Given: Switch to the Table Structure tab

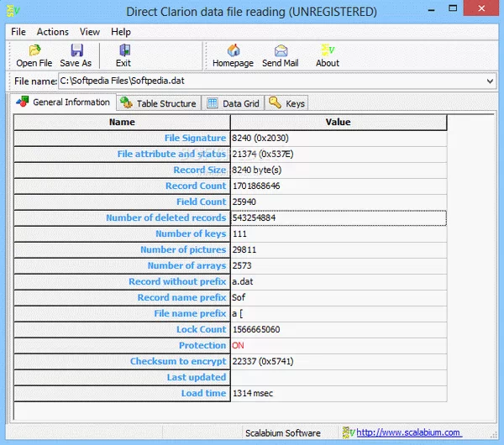Looking at the screenshot, I should click(159, 103).
